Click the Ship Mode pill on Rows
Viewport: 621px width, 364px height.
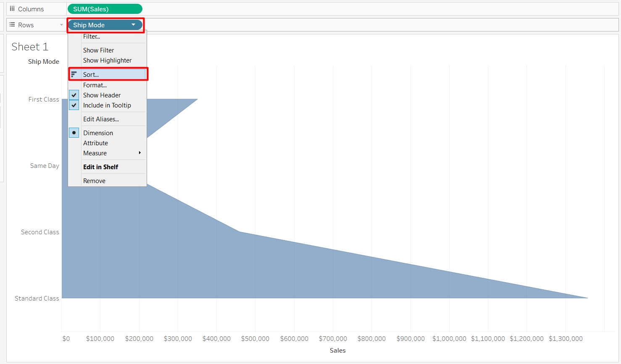pos(105,25)
